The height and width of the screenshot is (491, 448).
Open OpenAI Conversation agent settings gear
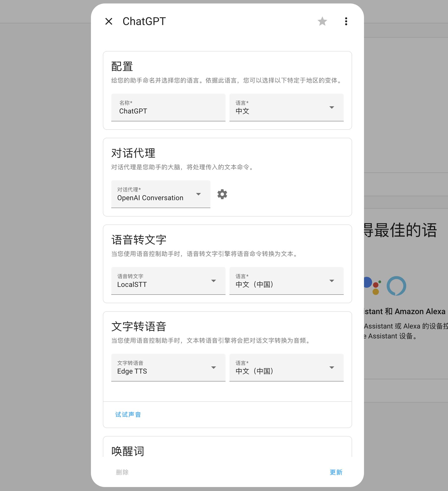222,194
